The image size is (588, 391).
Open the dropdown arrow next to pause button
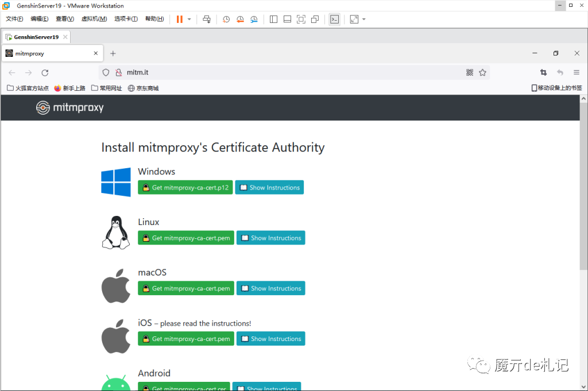tap(189, 19)
